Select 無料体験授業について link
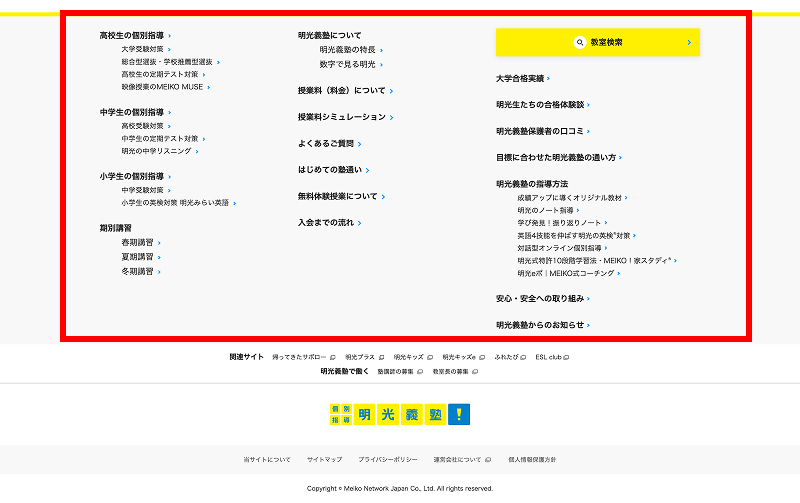This screenshot has height=503, width=800. click(x=337, y=197)
